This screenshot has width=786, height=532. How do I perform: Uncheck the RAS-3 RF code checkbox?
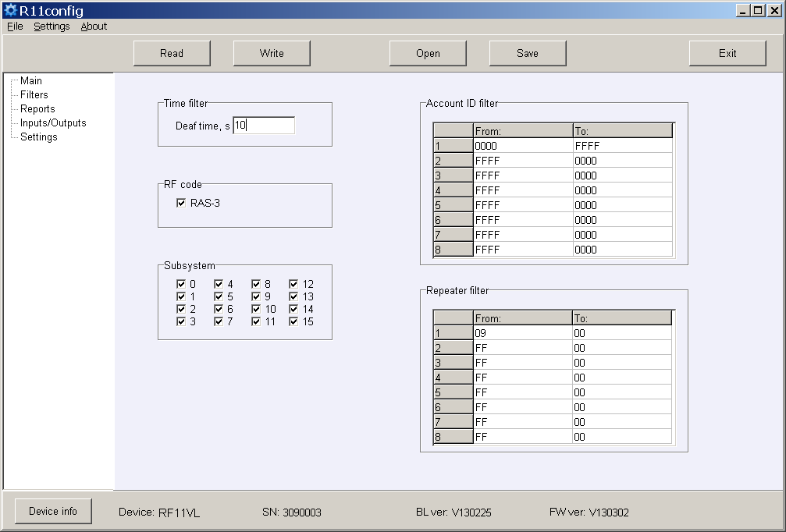181,203
